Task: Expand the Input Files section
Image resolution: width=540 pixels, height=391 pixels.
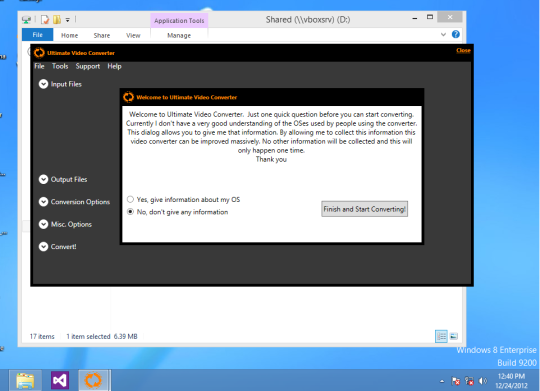Action: (x=43, y=84)
